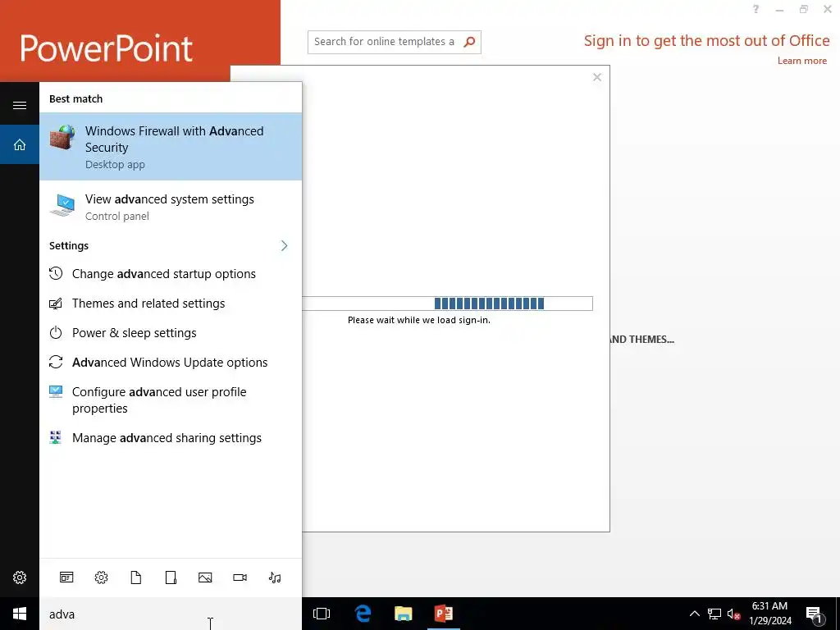Click the Settings category header
Image resolution: width=840 pixels, height=630 pixels.
point(69,245)
